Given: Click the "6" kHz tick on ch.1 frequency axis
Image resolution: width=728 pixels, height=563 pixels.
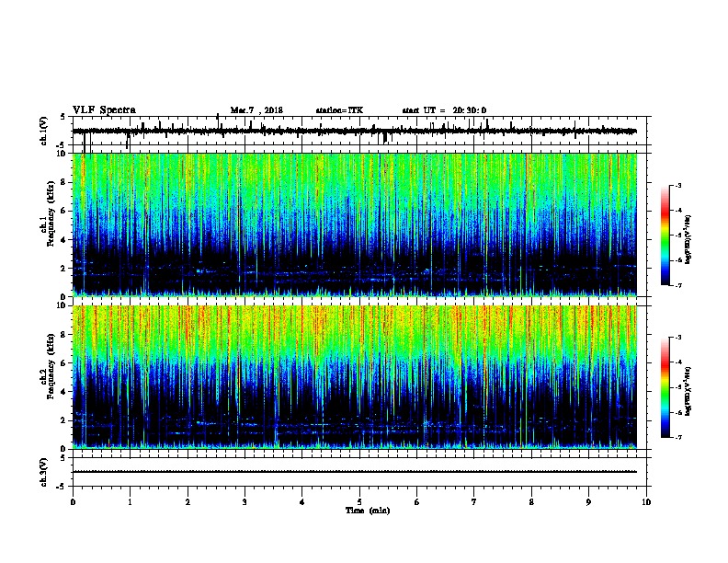Looking at the screenshot, I should pos(64,212).
